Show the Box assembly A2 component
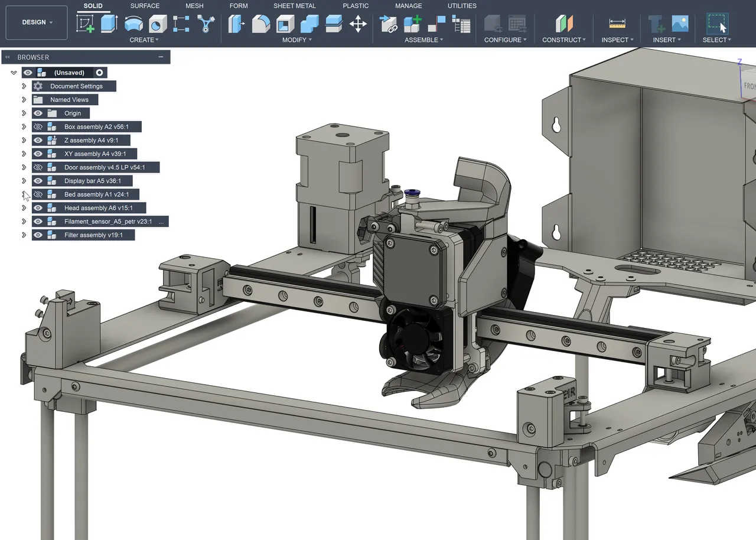Image resolution: width=756 pixels, height=540 pixels. coord(37,126)
